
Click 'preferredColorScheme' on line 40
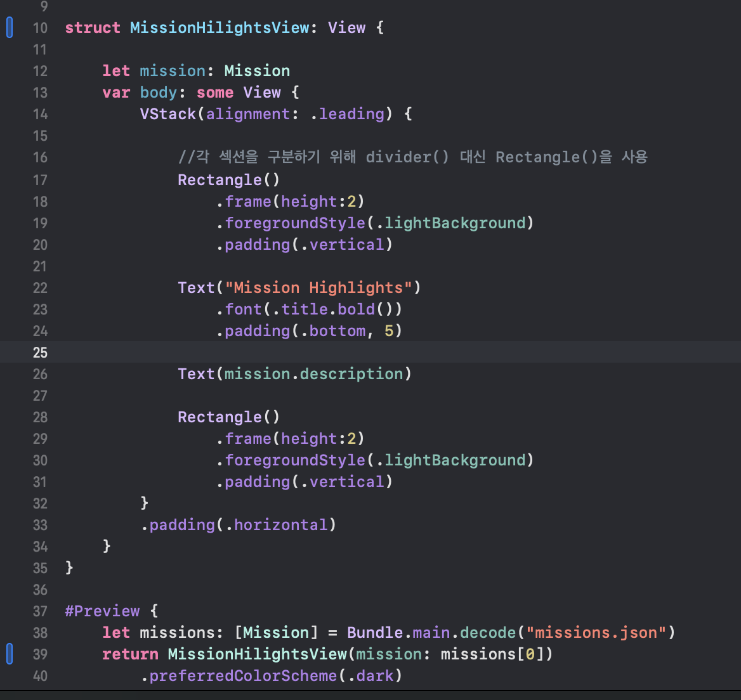click(243, 676)
